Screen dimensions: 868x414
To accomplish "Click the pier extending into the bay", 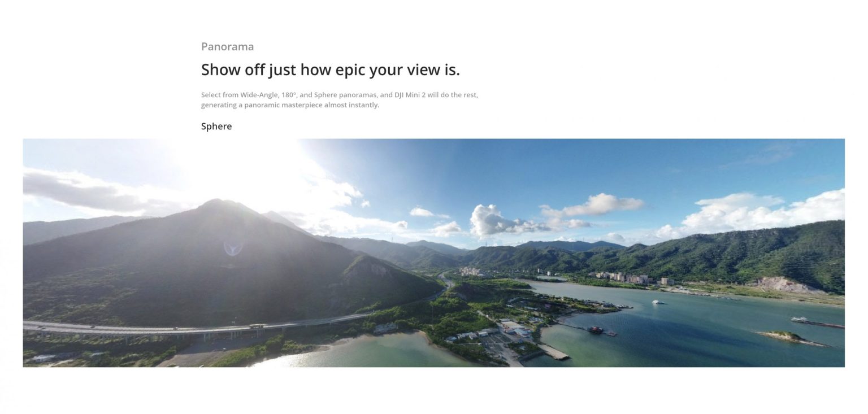I will 587,329.
